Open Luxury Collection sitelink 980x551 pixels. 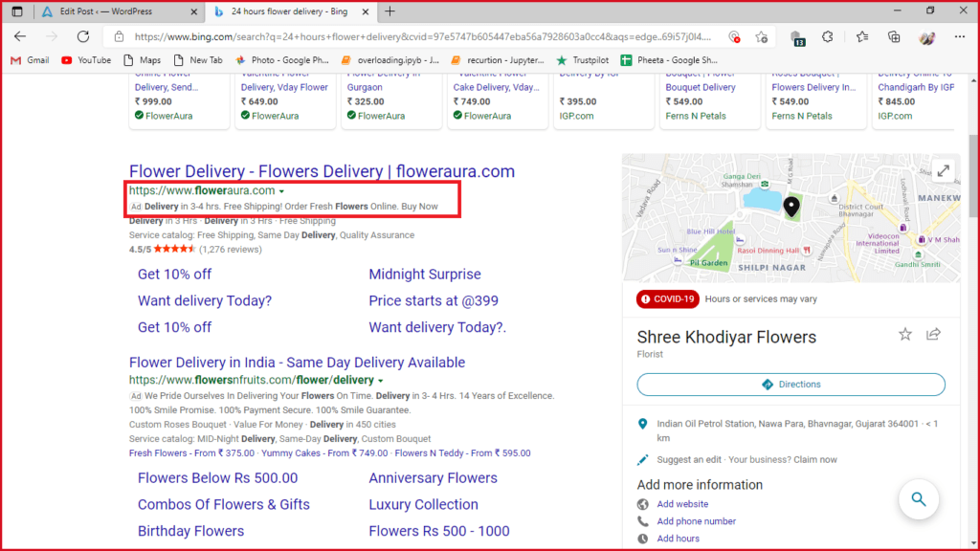pos(423,504)
